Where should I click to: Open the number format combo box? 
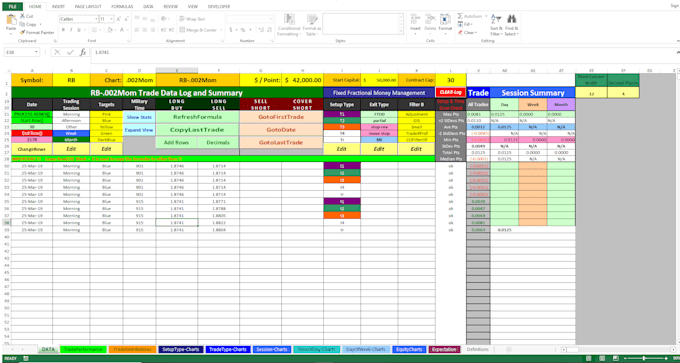click(x=250, y=19)
